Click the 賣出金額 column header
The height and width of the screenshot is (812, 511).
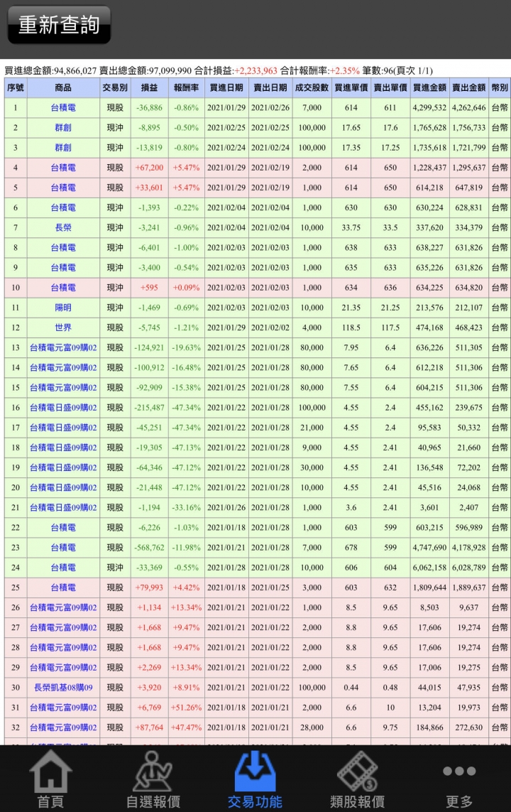pyautogui.click(x=468, y=87)
